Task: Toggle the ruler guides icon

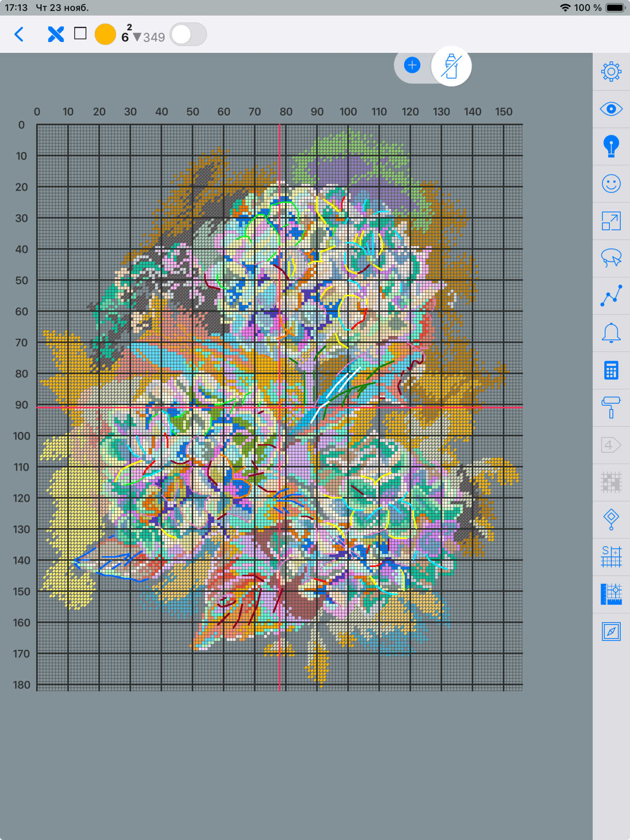Action: [x=611, y=594]
